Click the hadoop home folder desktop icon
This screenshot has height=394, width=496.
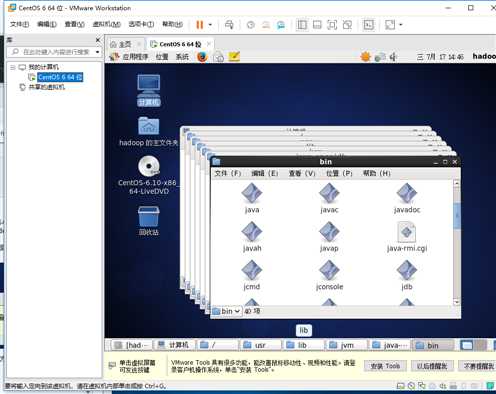pyautogui.click(x=149, y=132)
